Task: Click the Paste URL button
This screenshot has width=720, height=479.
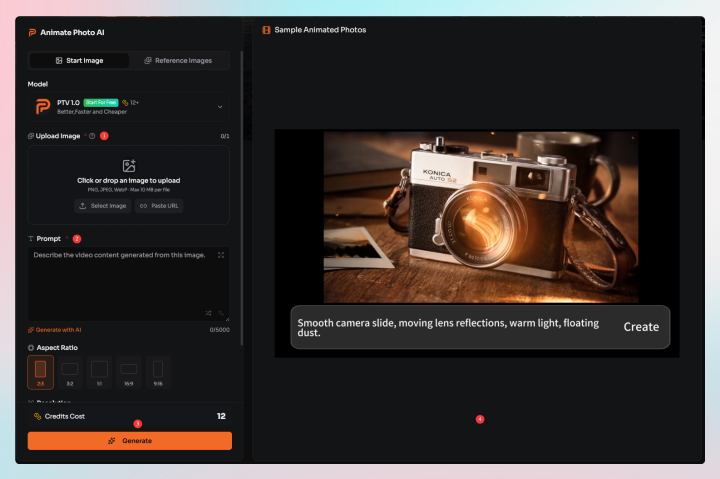Action: point(159,206)
